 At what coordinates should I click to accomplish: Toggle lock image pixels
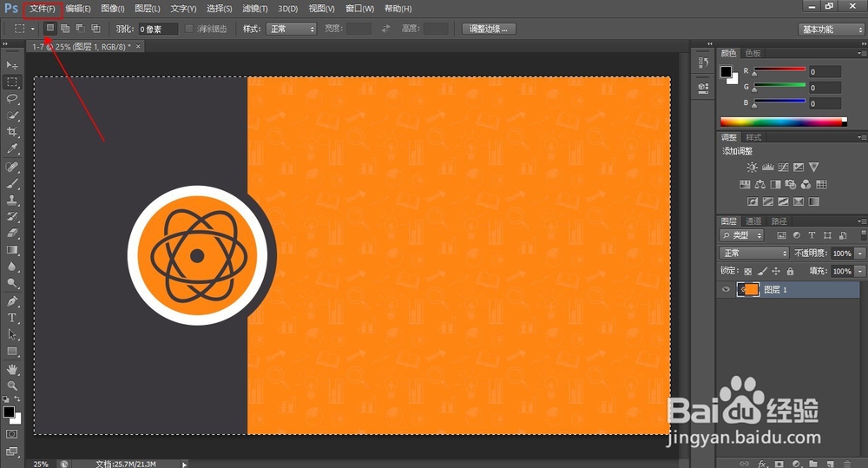point(762,271)
